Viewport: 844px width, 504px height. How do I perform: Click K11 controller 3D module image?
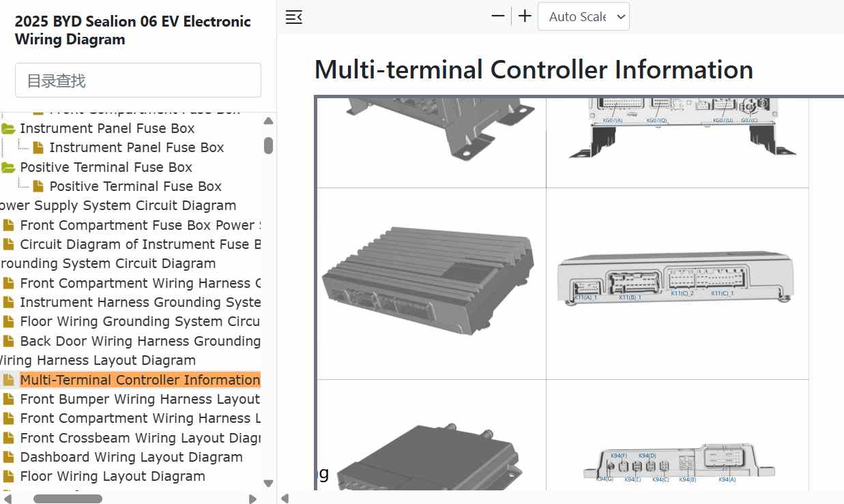click(428, 281)
